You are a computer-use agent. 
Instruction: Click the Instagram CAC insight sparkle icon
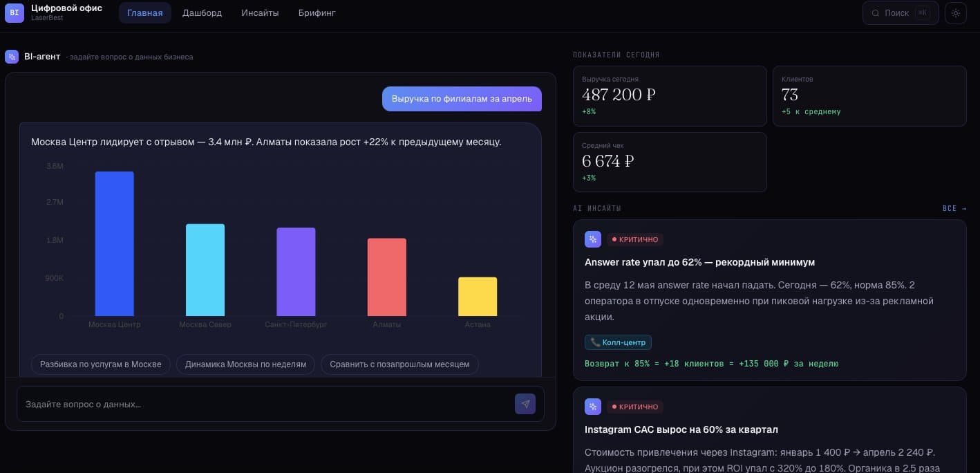coord(593,407)
